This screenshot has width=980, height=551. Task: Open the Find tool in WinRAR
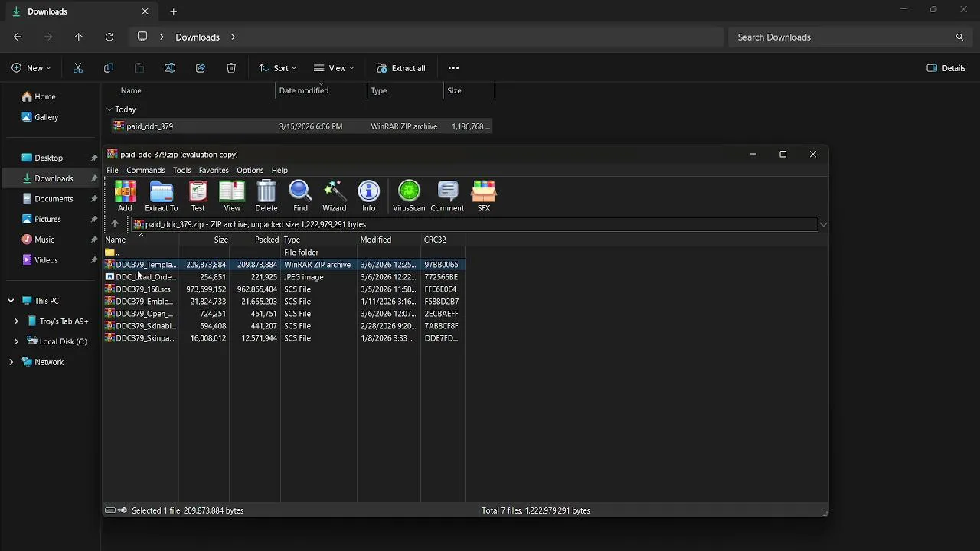pyautogui.click(x=300, y=196)
